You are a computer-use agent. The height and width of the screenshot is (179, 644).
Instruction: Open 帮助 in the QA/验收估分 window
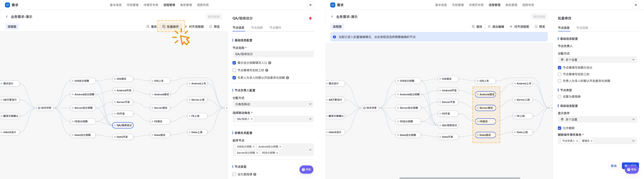click(306, 170)
